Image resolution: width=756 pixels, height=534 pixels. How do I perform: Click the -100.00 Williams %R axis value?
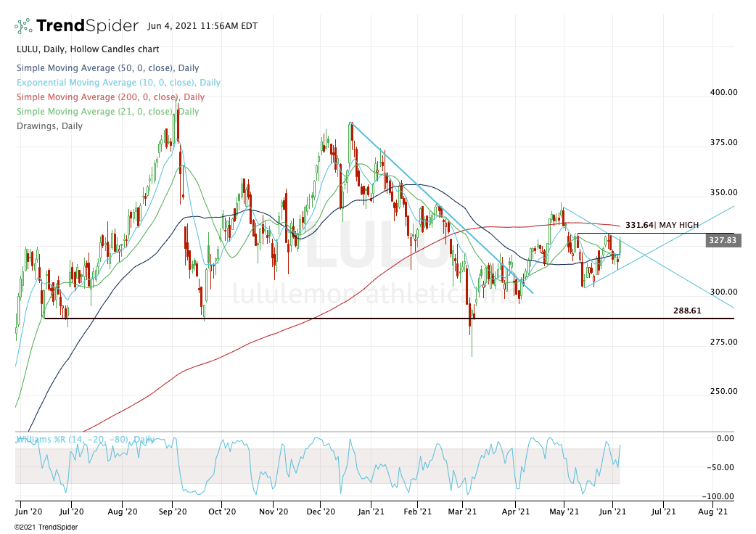click(x=718, y=496)
